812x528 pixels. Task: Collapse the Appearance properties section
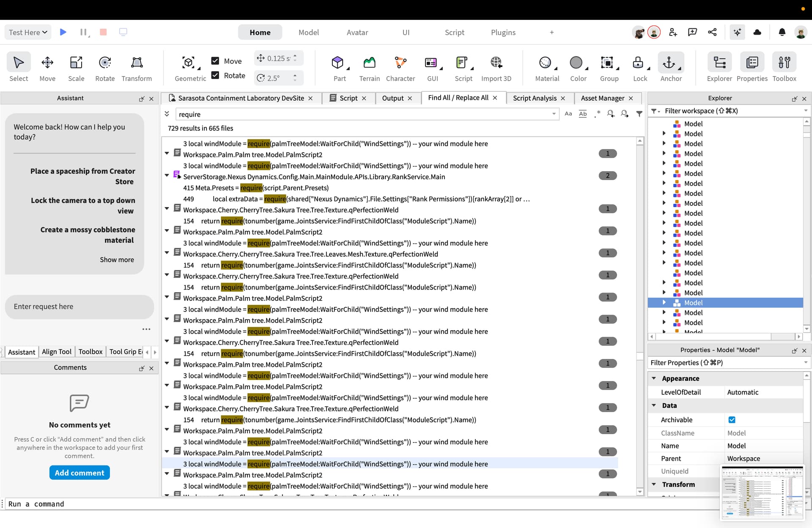654,378
